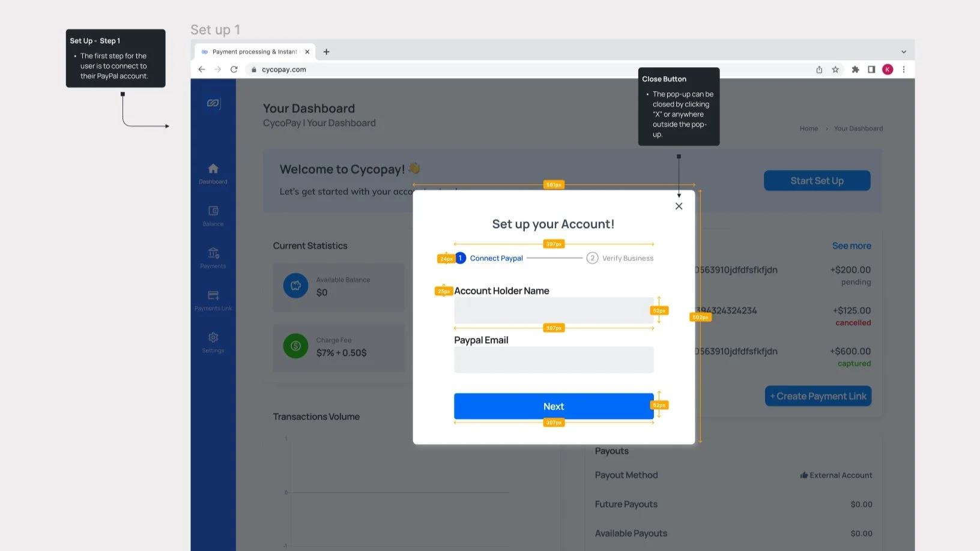Screen dimensions: 980x551
Task: Click the CycoPay logo in sidebar
Action: [214, 103]
